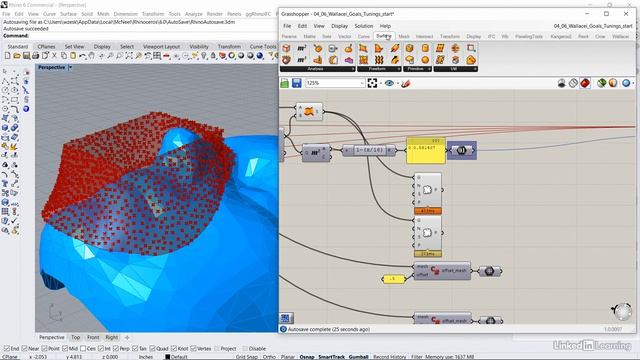Click Rhino New file icon

pyautogui.click(x=8, y=56)
